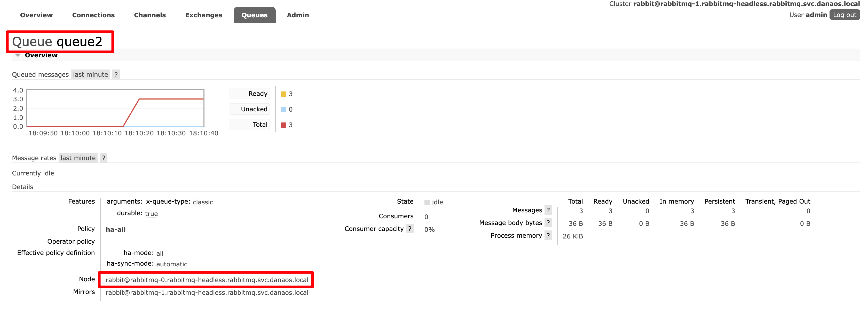This screenshot has height=309, width=868.
Task: Open Process memory help icon
Action: tap(548, 235)
